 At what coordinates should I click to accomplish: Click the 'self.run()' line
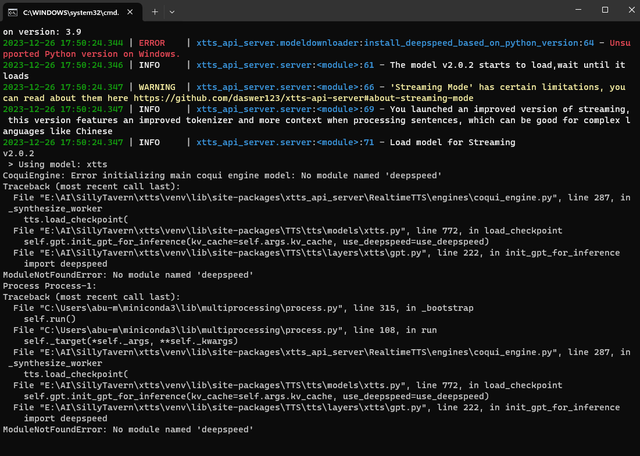pos(50,319)
